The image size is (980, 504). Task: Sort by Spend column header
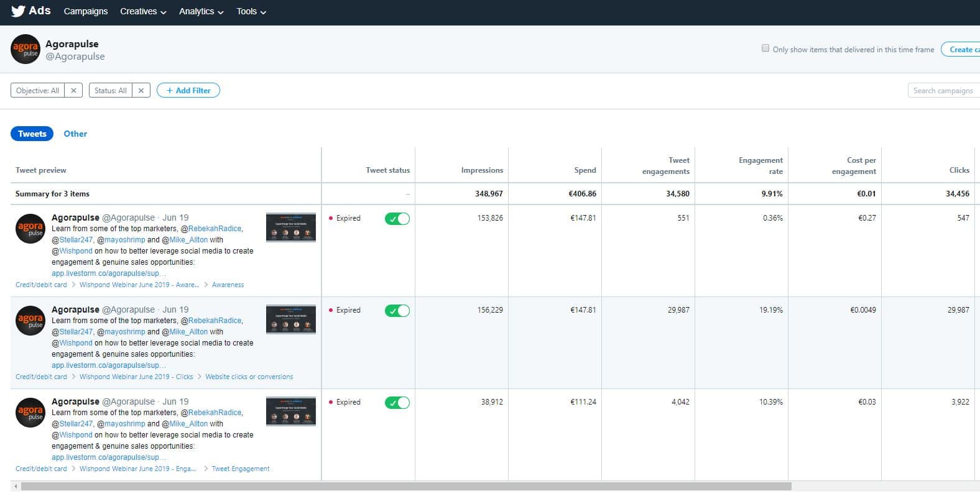585,170
